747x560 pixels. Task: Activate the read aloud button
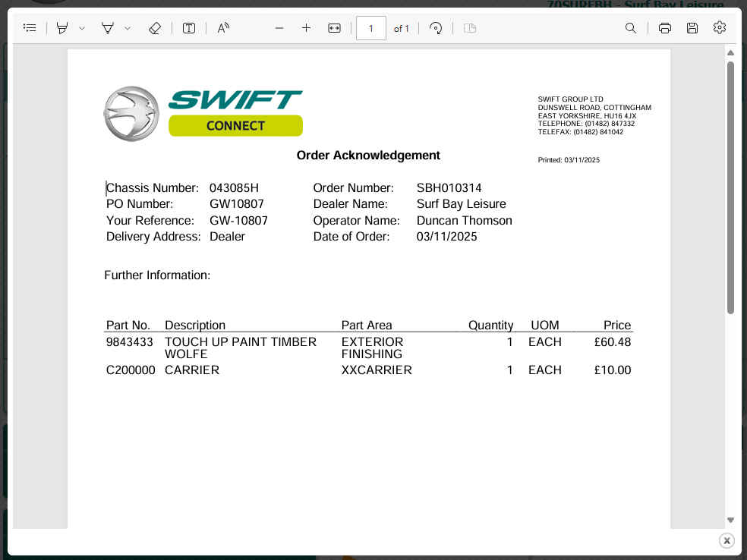point(223,28)
